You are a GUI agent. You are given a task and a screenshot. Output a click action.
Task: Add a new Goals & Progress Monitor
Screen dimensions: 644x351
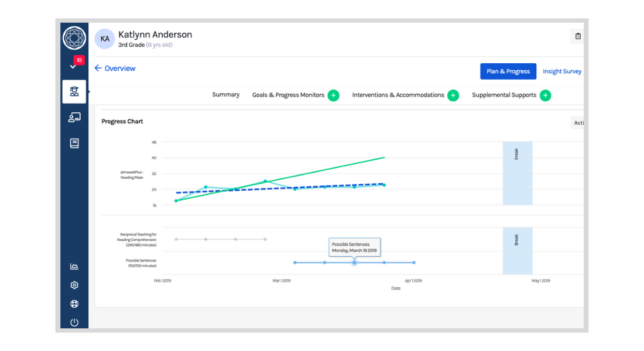tap(333, 95)
